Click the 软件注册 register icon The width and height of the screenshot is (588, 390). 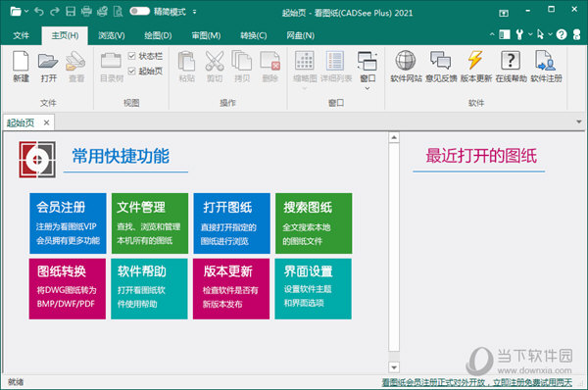546,61
